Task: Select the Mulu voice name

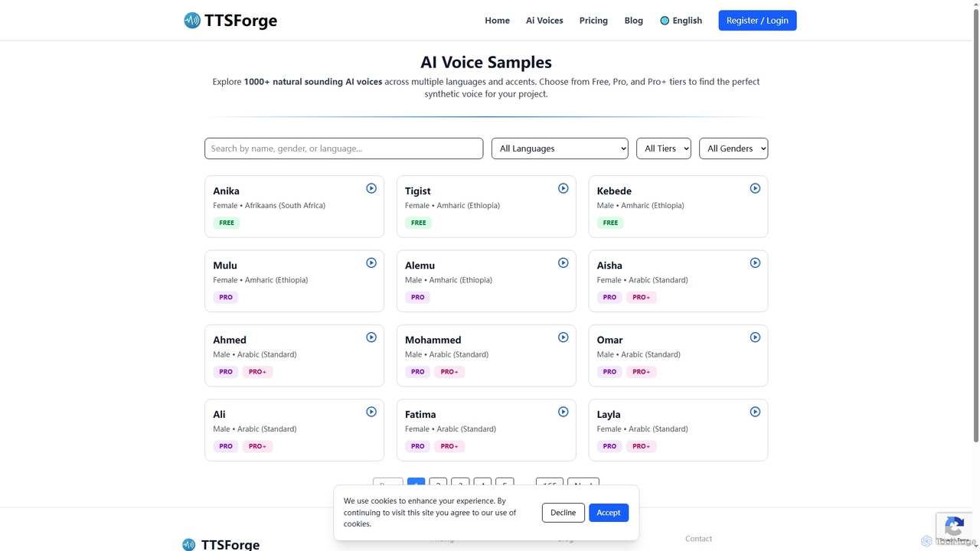Action: 225,266
